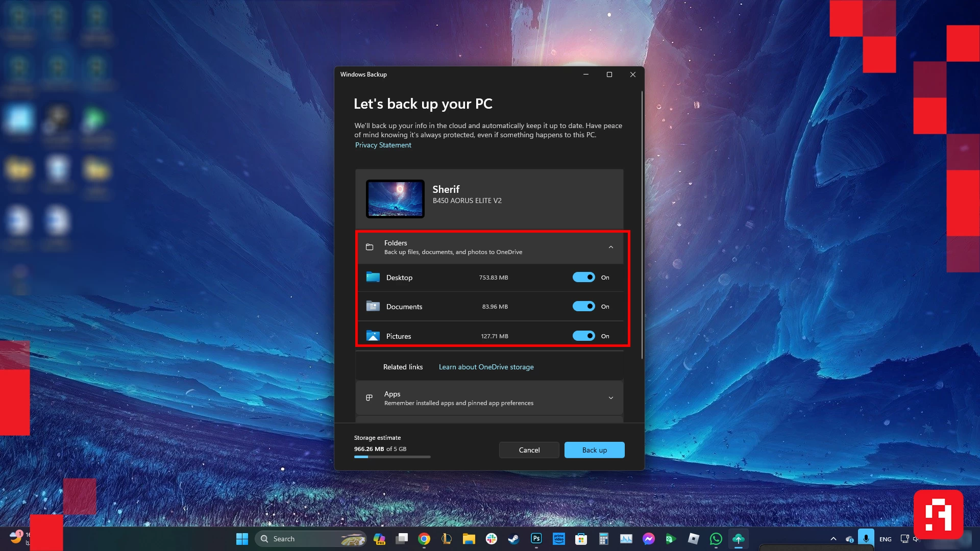Open the Privacy Statement link
Screen dimensions: 980x551
[x=383, y=145]
